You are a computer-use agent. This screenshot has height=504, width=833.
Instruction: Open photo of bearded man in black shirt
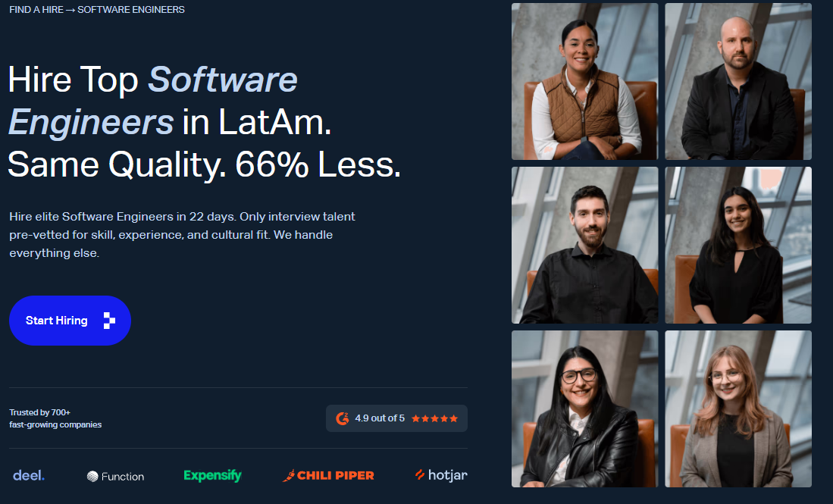(x=584, y=245)
